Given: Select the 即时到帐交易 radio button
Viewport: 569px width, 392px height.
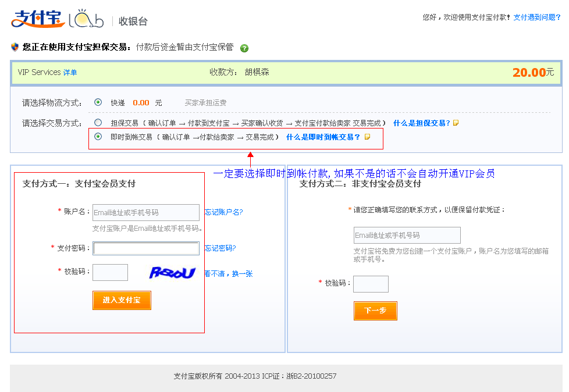Looking at the screenshot, I should [98, 136].
